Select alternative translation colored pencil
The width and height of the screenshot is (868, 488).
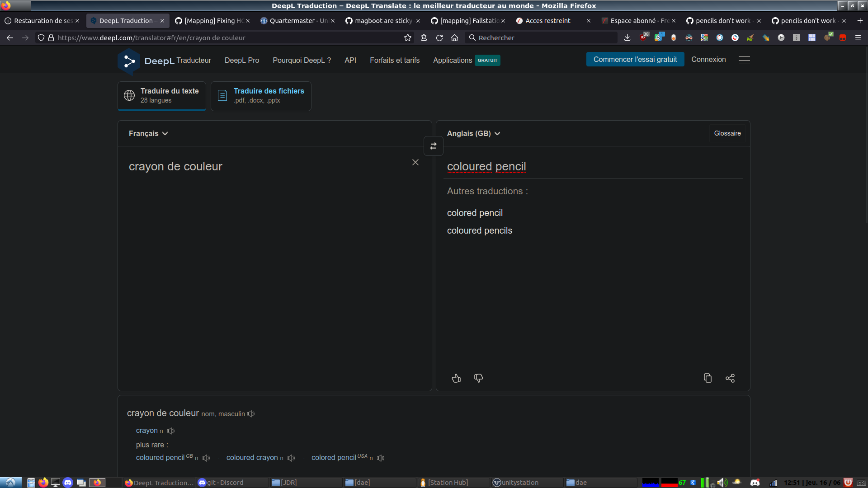(475, 213)
